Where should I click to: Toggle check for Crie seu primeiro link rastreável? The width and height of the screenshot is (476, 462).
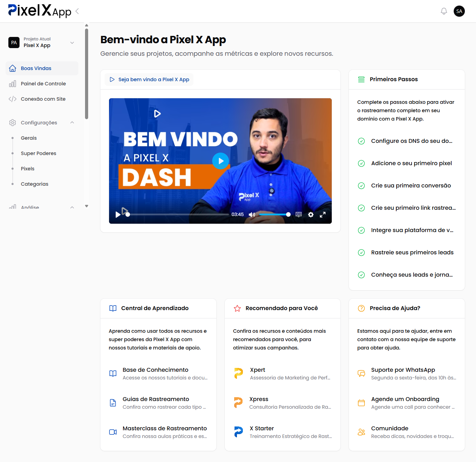coord(361,208)
